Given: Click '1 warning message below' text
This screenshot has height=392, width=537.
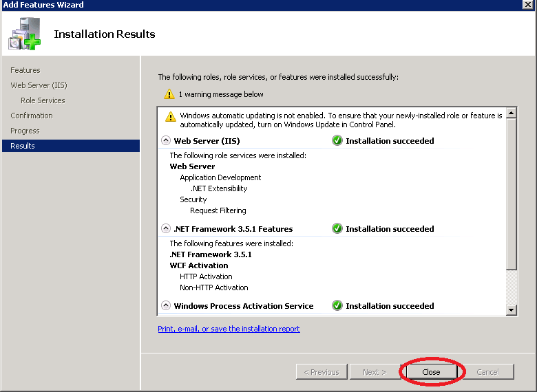Looking at the screenshot, I should click(x=221, y=94).
